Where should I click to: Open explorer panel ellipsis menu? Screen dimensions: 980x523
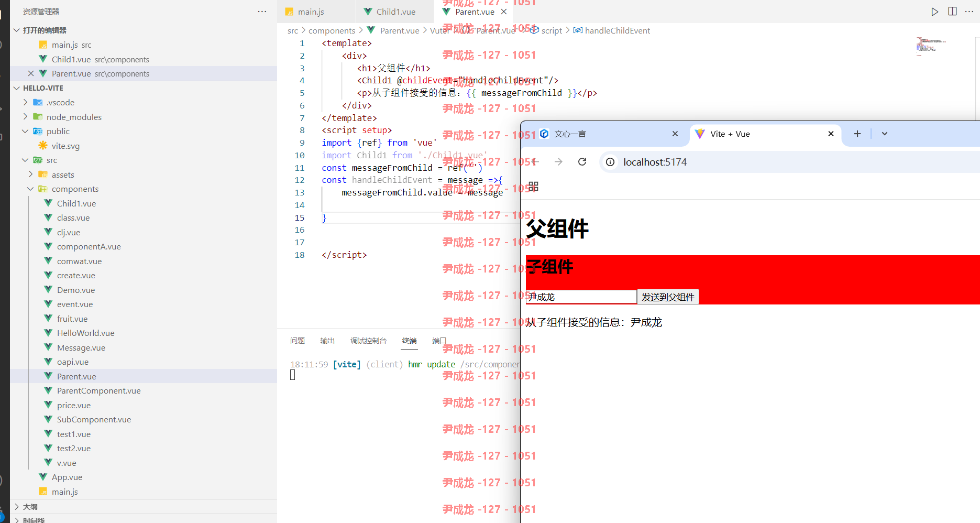[262, 12]
